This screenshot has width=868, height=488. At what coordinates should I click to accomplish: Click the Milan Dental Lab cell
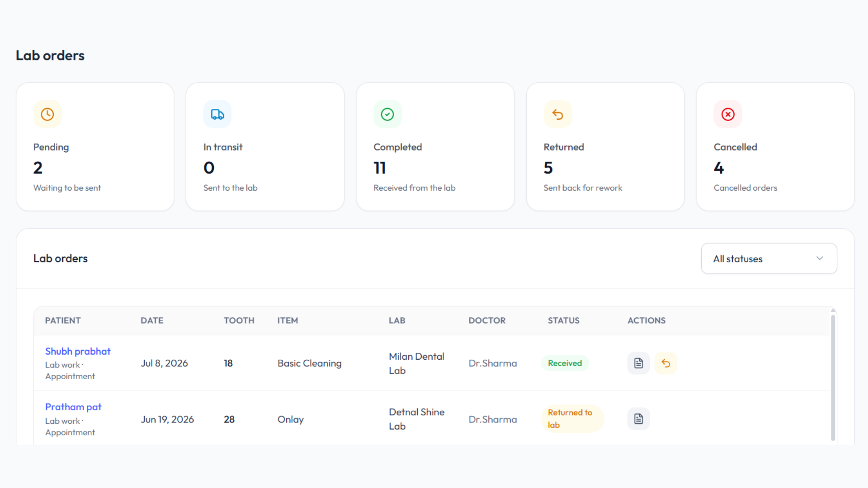point(416,363)
